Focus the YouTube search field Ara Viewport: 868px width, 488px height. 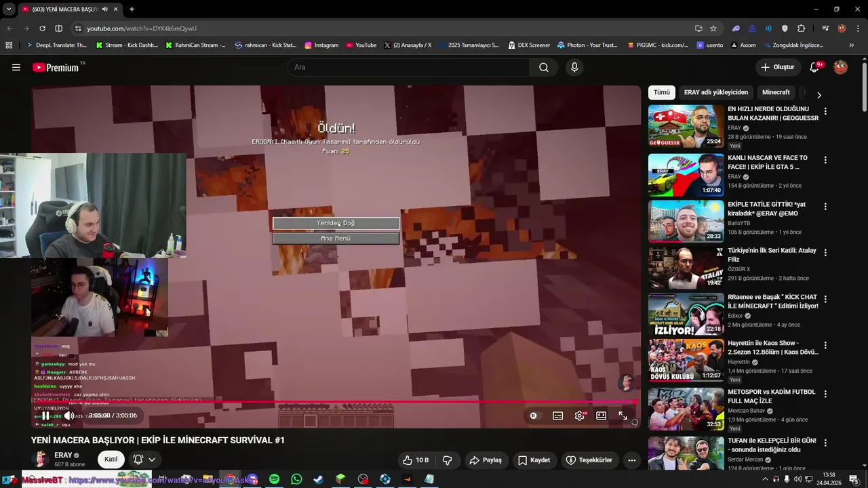pyautogui.click(x=408, y=67)
